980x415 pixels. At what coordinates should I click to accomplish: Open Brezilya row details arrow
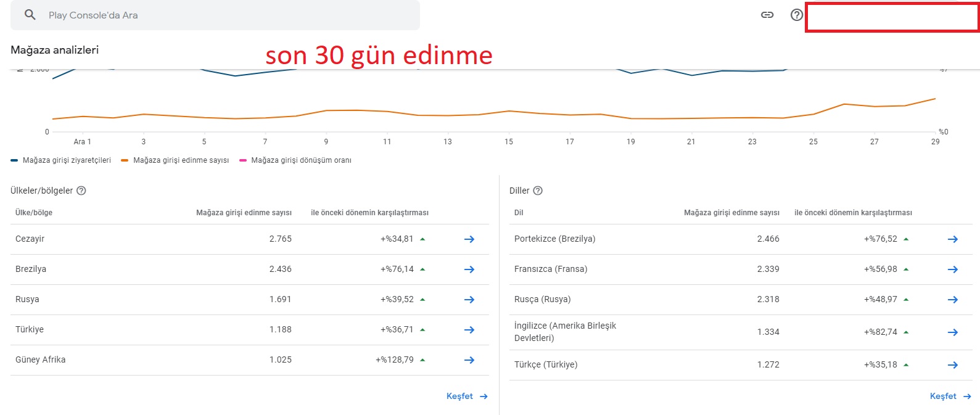[x=469, y=269]
